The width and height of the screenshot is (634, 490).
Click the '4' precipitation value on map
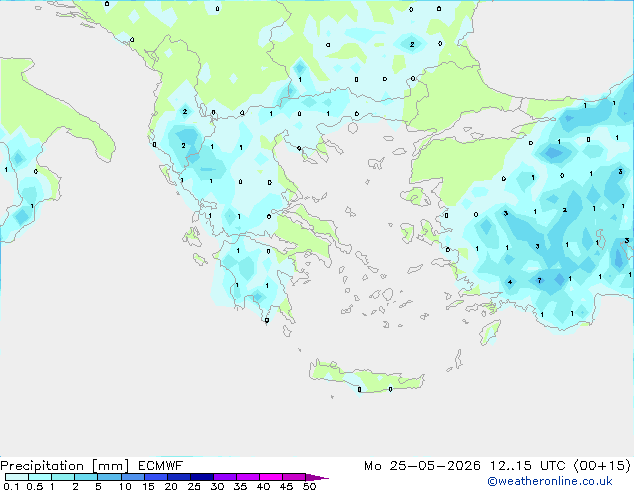pyautogui.click(x=510, y=282)
